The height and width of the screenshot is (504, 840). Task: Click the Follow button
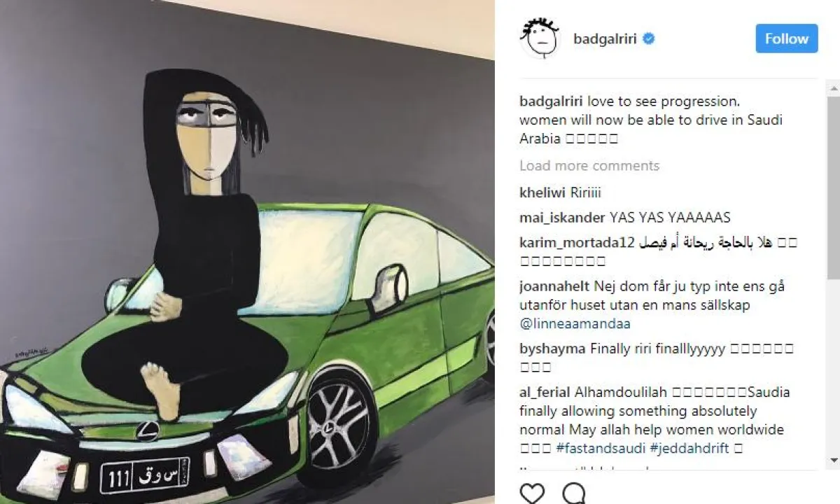click(x=787, y=38)
